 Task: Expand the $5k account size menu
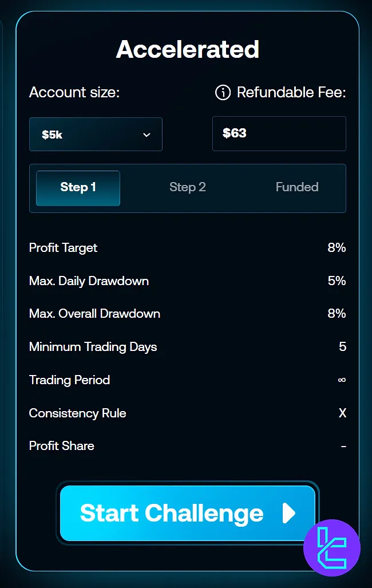[x=96, y=134]
